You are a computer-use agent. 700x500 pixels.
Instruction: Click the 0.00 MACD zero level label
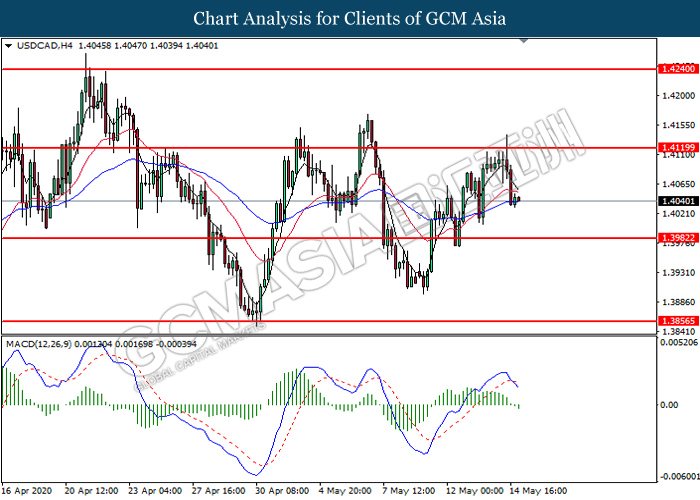[669, 405]
